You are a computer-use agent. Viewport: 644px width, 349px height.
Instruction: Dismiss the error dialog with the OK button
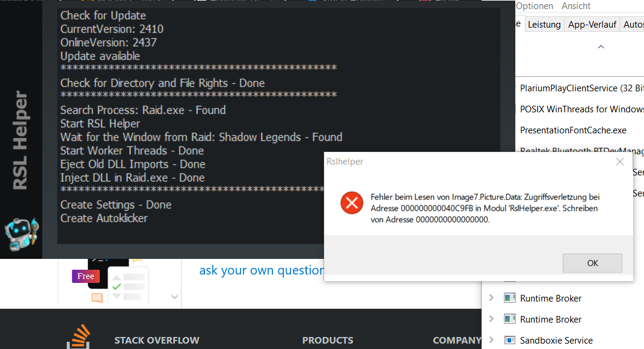(x=592, y=263)
